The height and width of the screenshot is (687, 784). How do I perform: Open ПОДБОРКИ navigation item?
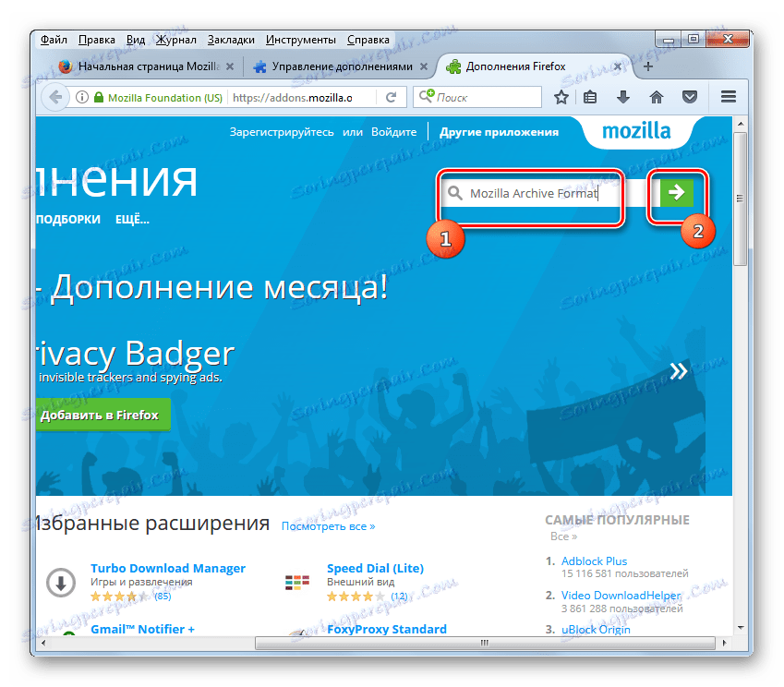pos(68,219)
